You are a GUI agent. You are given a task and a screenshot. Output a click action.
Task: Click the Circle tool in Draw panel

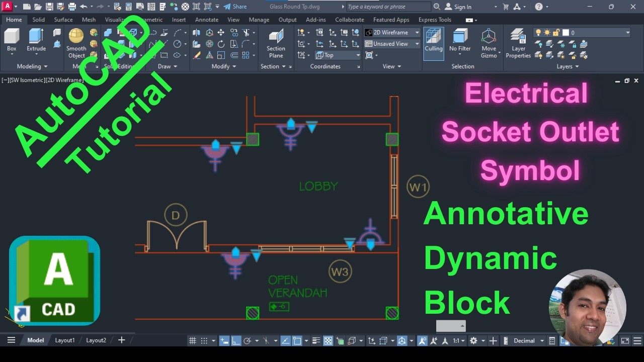tap(177, 44)
